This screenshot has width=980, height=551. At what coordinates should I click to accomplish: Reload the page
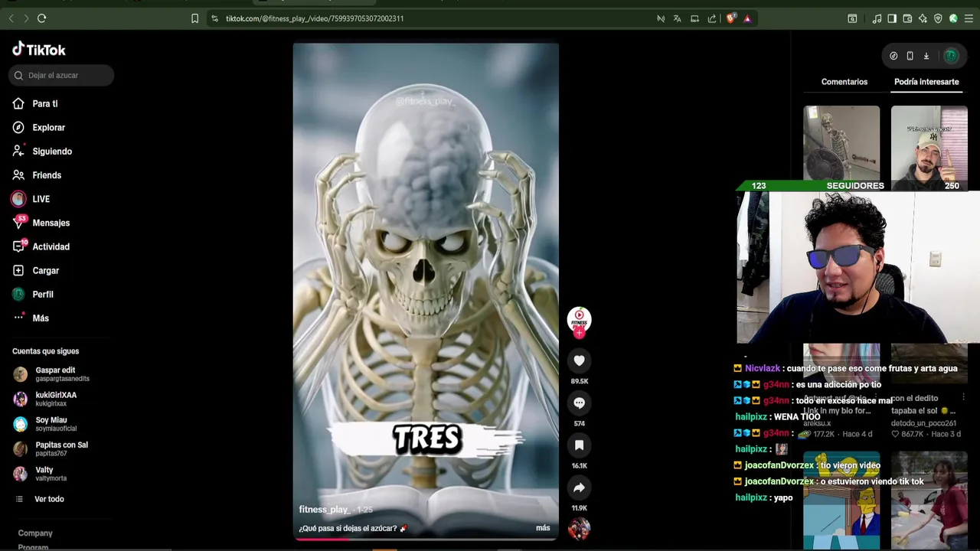(41, 18)
